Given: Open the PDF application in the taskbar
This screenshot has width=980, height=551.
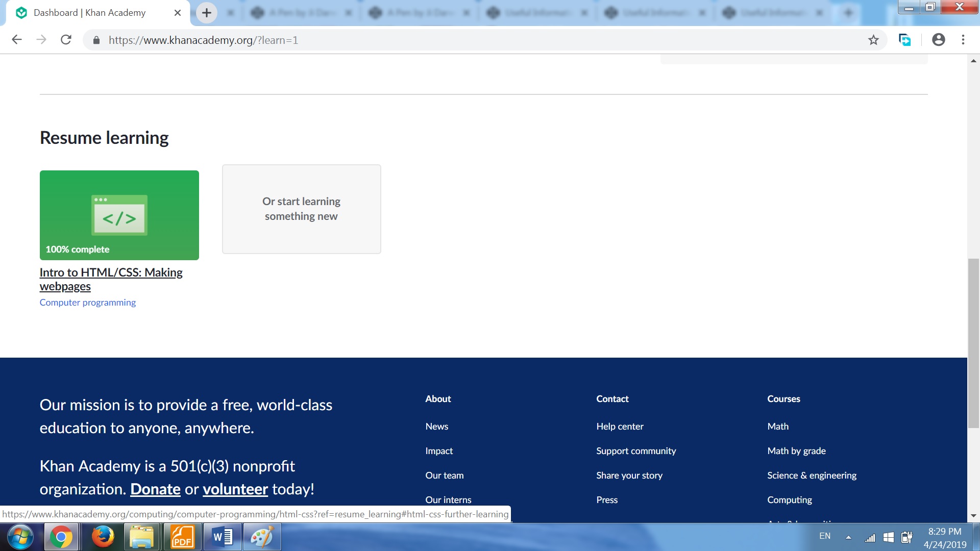Looking at the screenshot, I should [x=182, y=537].
